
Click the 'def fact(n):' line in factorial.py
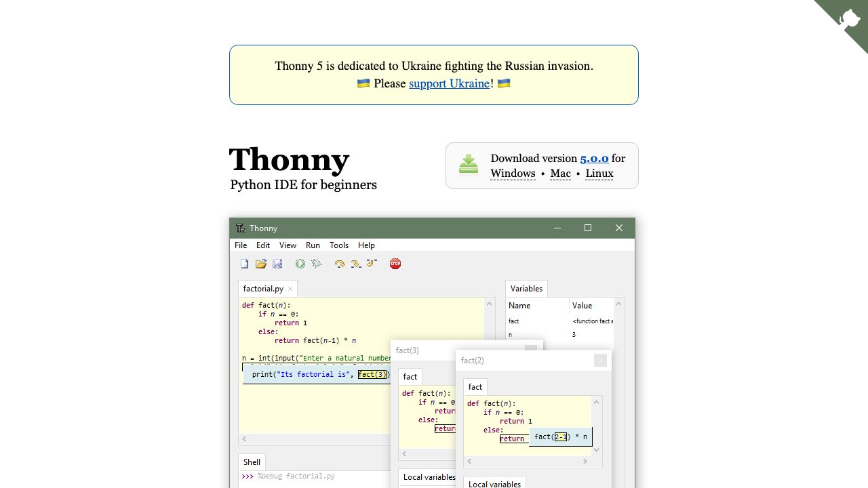tap(266, 306)
